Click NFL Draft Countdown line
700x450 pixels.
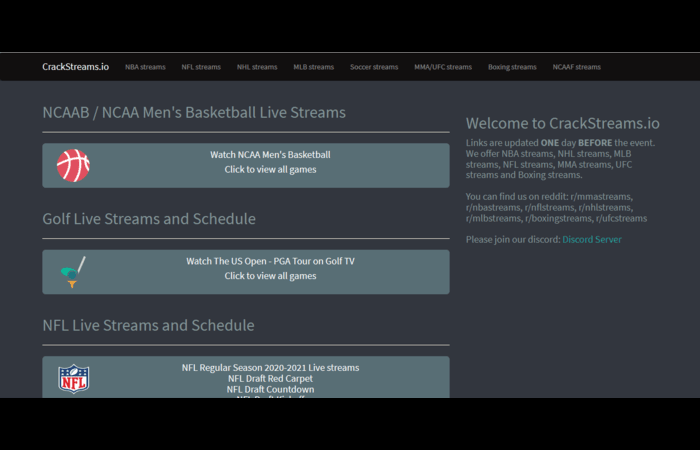tap(271, 389)
